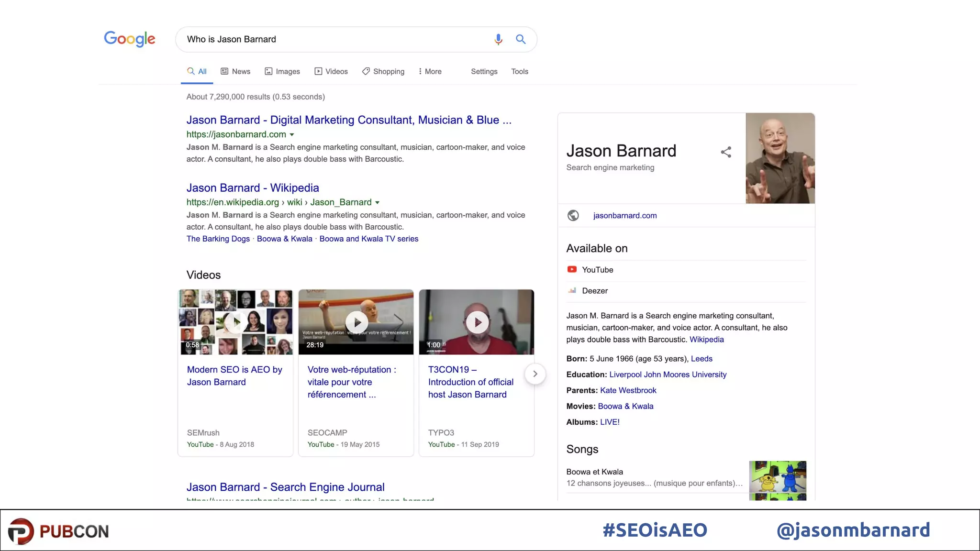Click the Deezer icon under Available on
The image size is (980, 551).
572,290
